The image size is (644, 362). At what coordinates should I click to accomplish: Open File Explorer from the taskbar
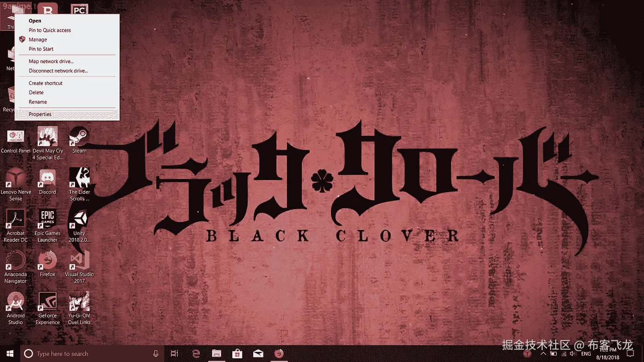coord(216,354)
